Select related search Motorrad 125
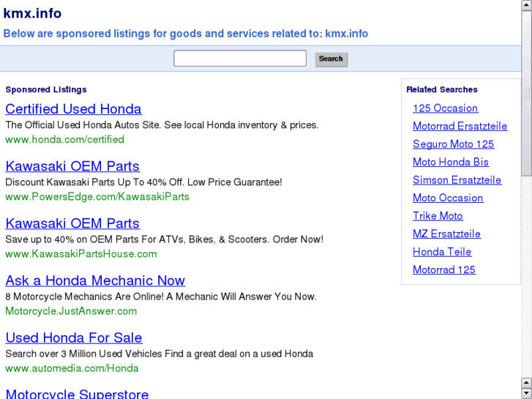The width and height of the screenshot is (532, 399). click(x=444, y=270)
